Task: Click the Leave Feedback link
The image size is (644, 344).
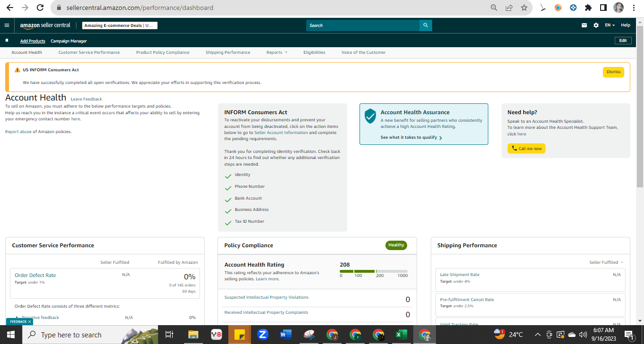Action: click(86, 99)
